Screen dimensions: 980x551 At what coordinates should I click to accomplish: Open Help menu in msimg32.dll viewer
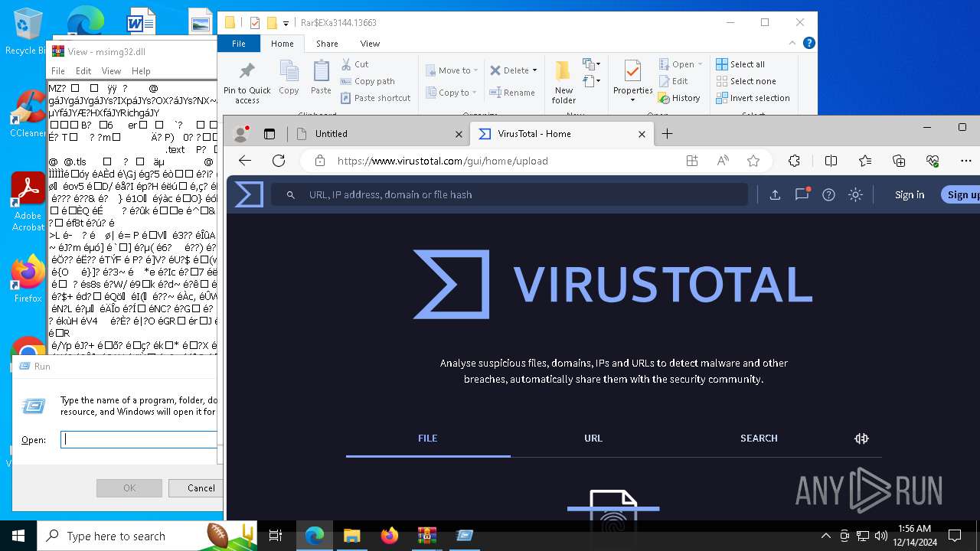click(141, 70)
